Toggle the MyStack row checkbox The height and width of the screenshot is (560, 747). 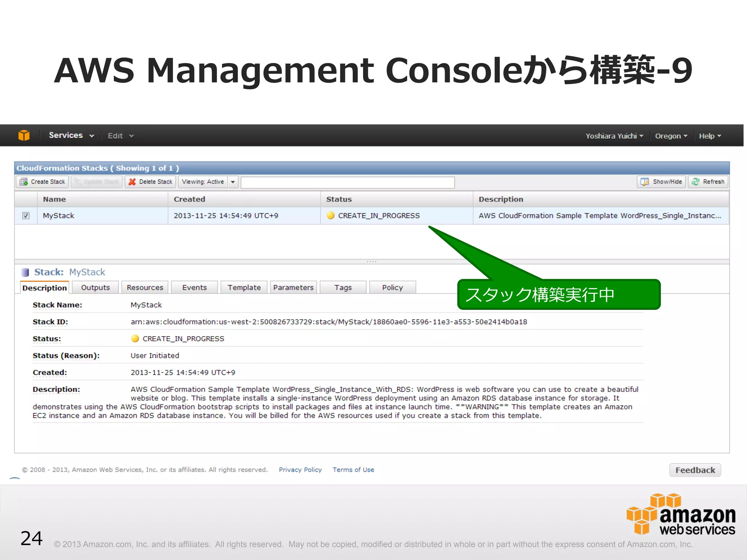(x=26, y=215)
